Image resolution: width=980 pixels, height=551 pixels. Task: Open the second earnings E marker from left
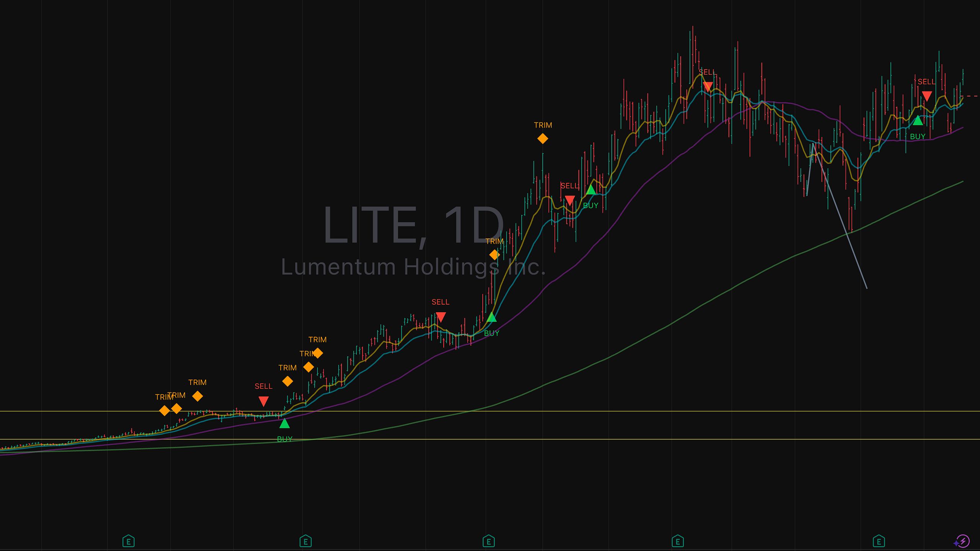click(305, 541)
